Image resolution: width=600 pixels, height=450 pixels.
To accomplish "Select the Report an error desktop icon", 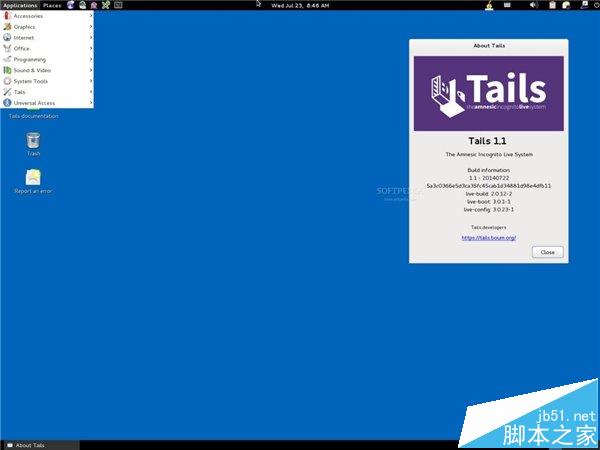I will [33, 181].
